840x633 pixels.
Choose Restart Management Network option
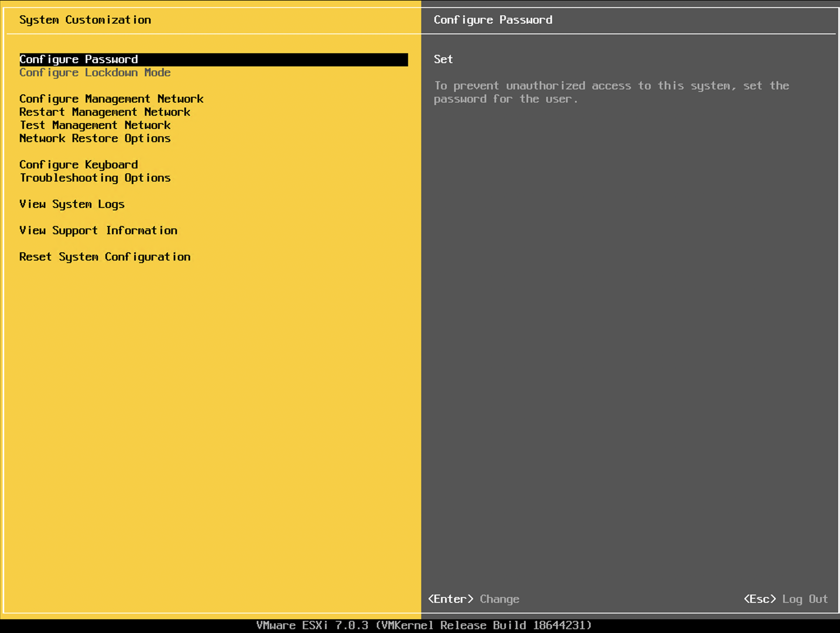click(x=104, y=112)
